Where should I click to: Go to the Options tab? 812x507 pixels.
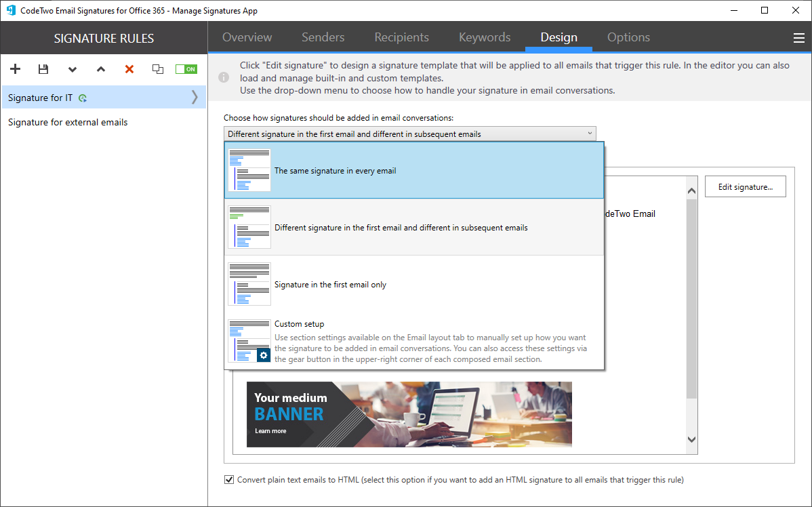[x=629, y=37]
